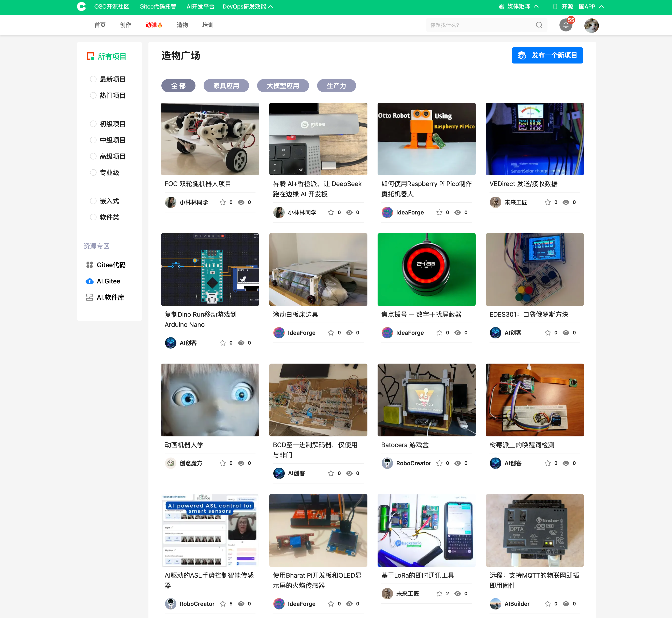Expand the 开源中国APP dropdown arrow
This screenshot has width=672, height=618.
(x=601, y=7)
